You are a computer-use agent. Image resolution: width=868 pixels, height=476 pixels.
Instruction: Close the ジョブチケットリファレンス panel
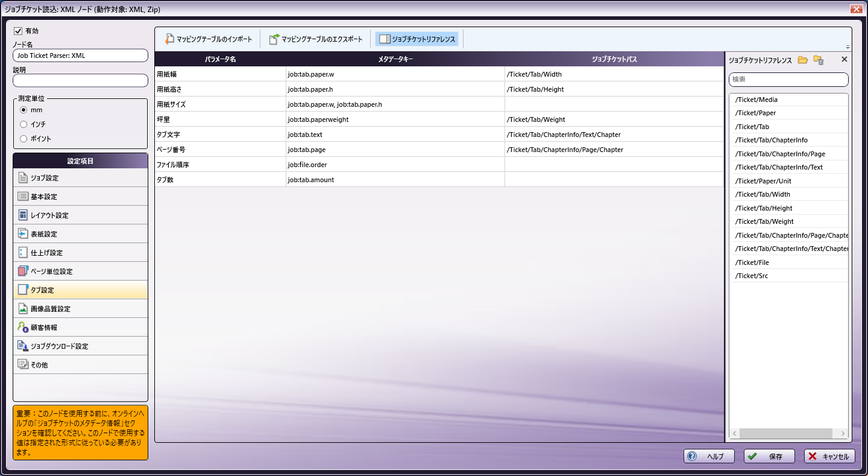(844, 60)
